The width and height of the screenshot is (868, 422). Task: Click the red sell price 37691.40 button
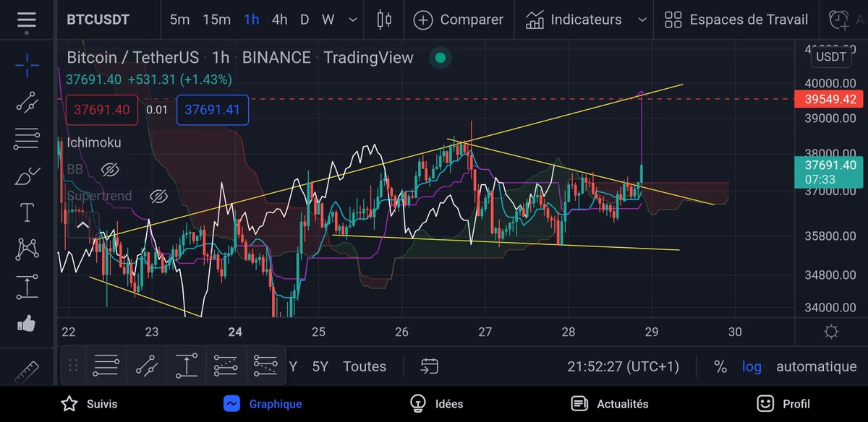101,110
